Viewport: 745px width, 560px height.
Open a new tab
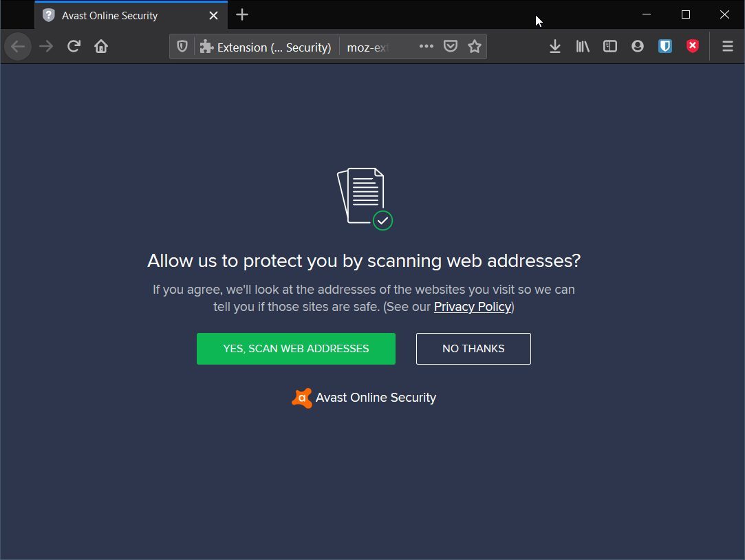[242, 14]
